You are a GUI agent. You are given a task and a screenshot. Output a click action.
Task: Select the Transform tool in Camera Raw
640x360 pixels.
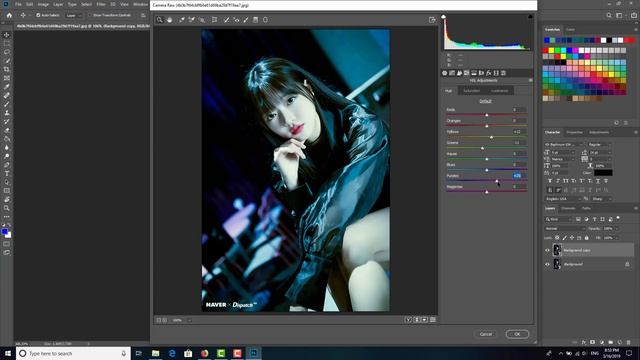pyautogui.click(x=214, y=20)
